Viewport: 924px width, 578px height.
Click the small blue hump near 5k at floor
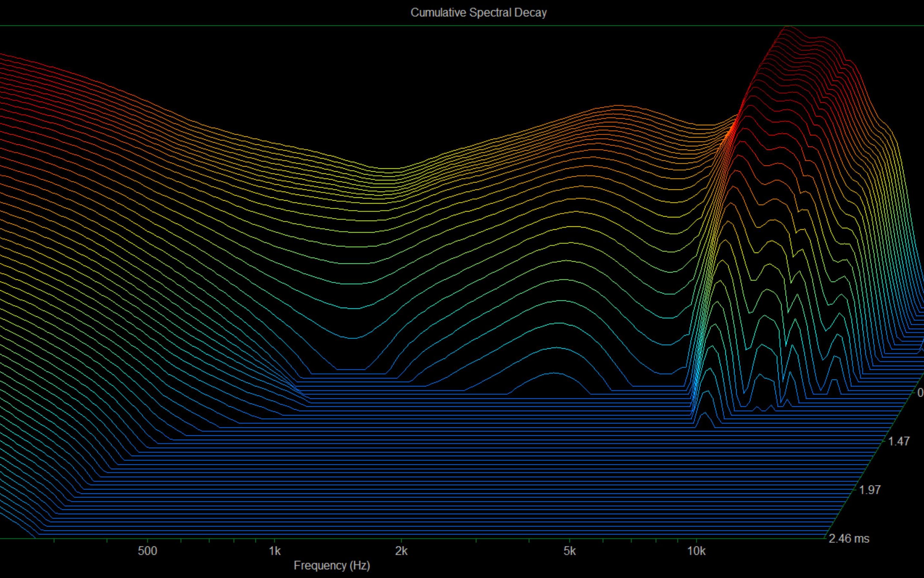point(554,373)
